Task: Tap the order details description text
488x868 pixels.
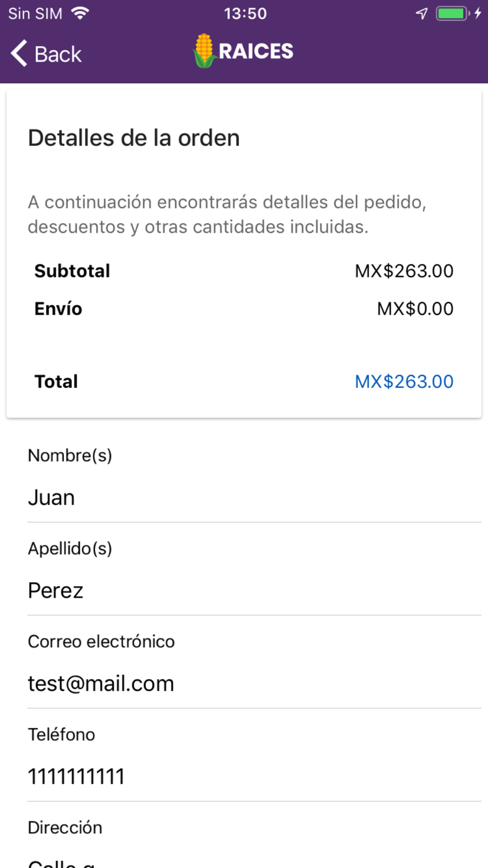Action: (227, 214)
